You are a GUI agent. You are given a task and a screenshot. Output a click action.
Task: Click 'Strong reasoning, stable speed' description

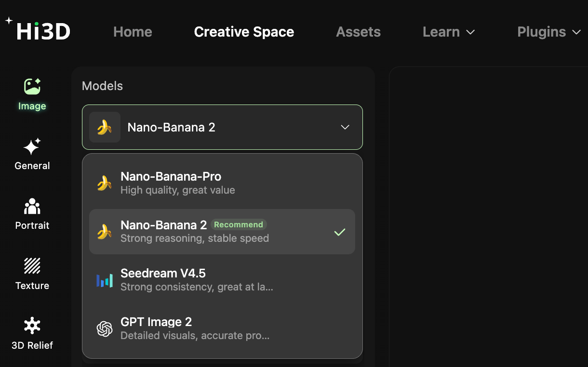pos(195,238)
